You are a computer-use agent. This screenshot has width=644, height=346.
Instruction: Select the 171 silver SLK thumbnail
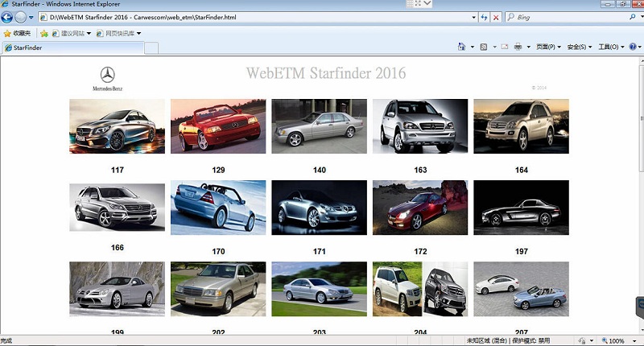click(319, 208)
